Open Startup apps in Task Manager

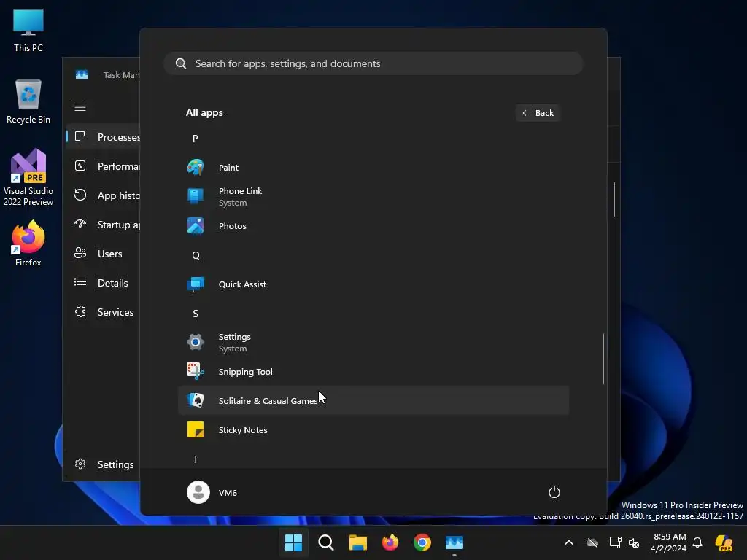103,225
